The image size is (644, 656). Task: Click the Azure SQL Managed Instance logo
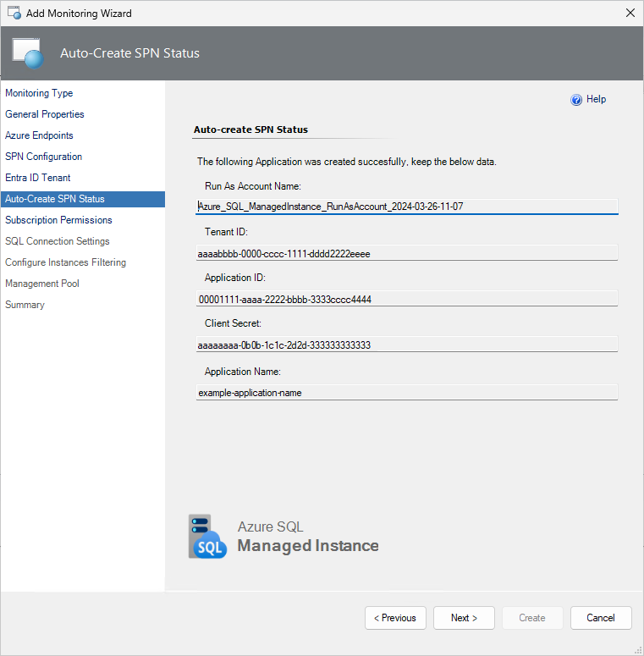pos(207,537)
